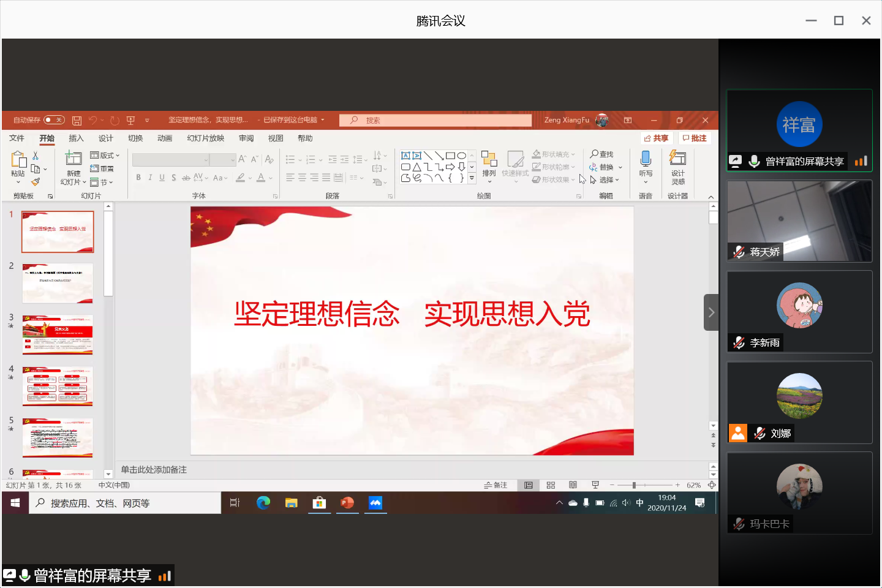This screenshot has width=882, height=588.
Task: Click the New Slide (新建幻灯片) icon
Action: pos(73,159)
